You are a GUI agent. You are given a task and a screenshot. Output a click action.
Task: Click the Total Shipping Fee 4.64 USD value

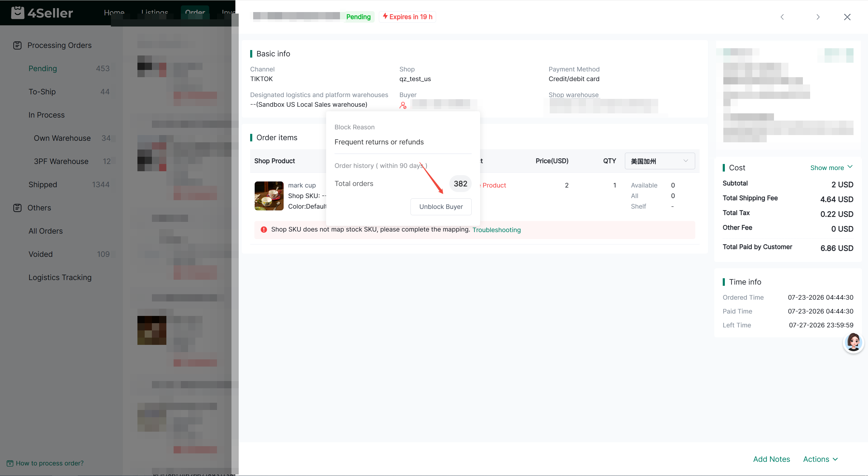click(837, 199)
